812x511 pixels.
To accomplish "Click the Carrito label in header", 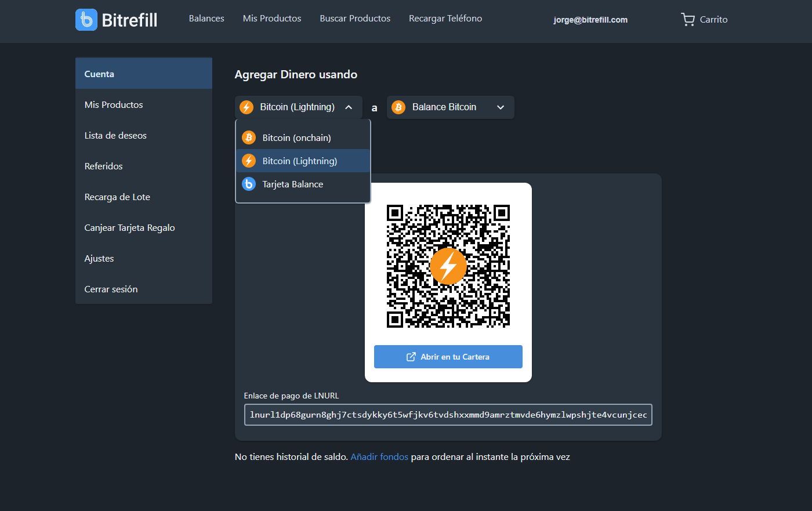I will 713,20.
